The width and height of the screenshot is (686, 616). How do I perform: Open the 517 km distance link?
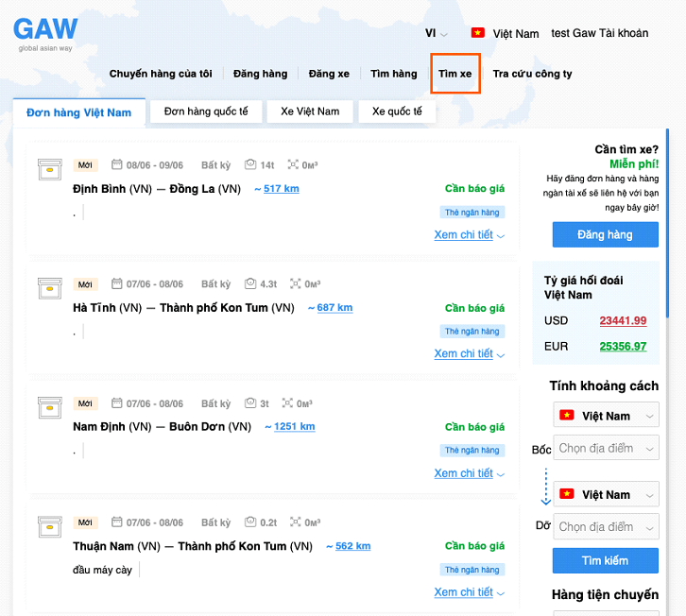tap(281, 189)
